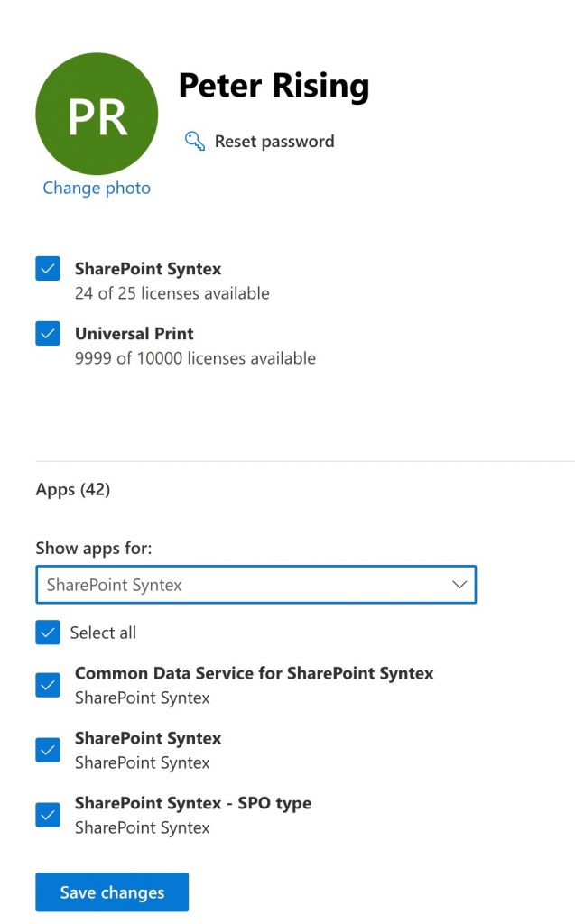The image size is (575, 924).
Task: Click the checkmark in SharePoint Syntex license box
Action: [x=47, y=268]
